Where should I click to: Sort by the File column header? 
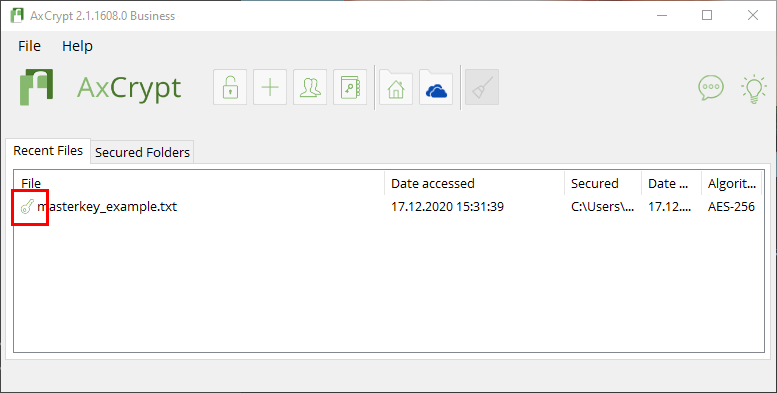click(199, 183)
